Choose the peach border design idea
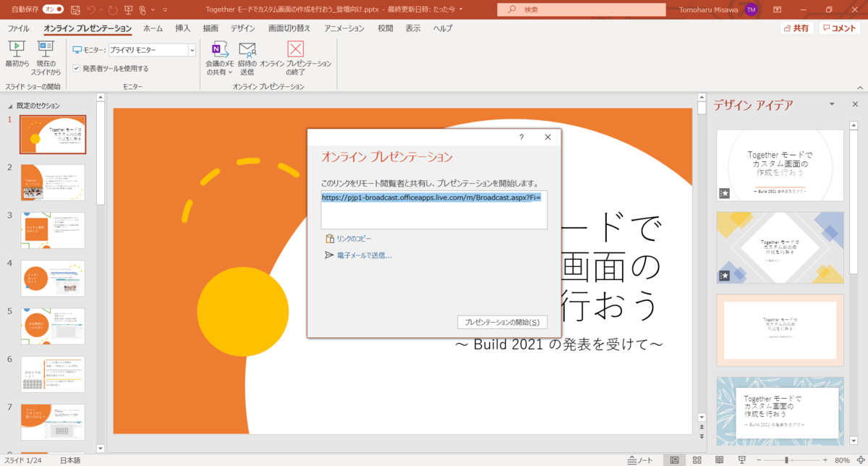 (x=780, y=330)
